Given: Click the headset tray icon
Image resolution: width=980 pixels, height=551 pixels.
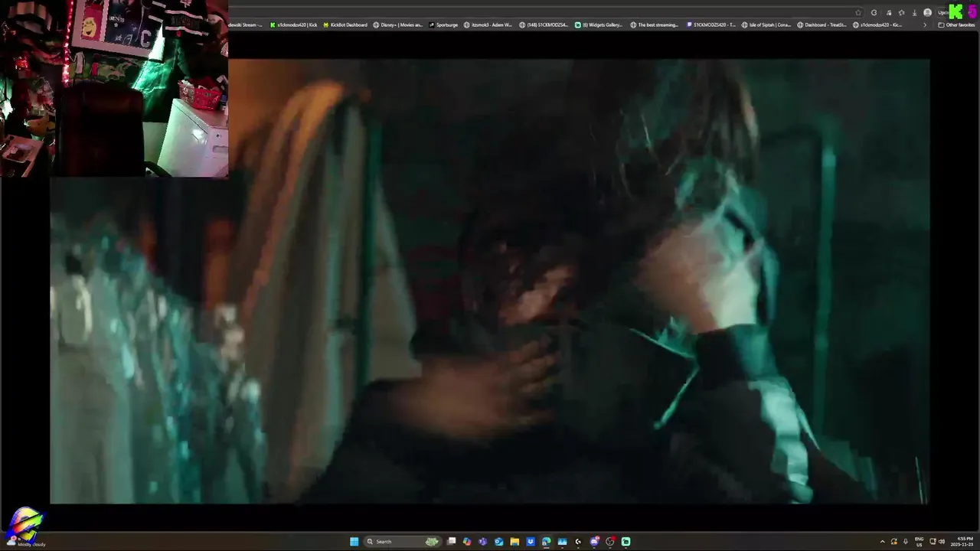Looking at the screenshot, I should (x=894, y=542).
